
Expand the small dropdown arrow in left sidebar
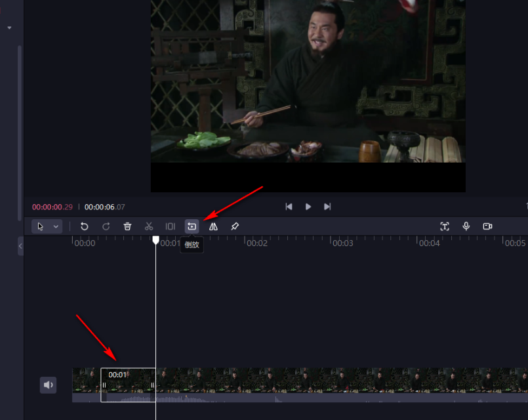[9, 28]
